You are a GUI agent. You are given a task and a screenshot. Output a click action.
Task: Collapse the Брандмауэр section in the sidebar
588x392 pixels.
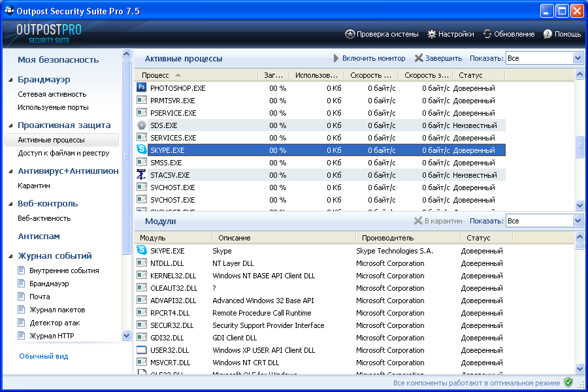click(x=11, y=80)
